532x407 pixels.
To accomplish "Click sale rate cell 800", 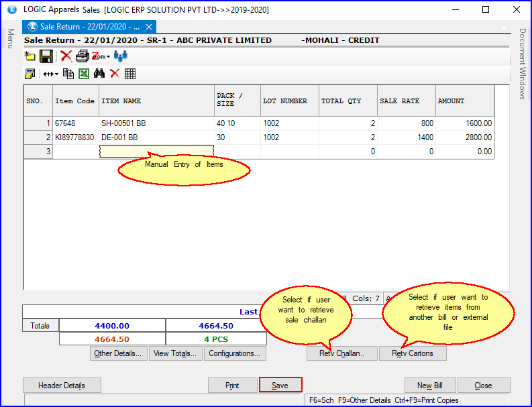I will 406,123.
